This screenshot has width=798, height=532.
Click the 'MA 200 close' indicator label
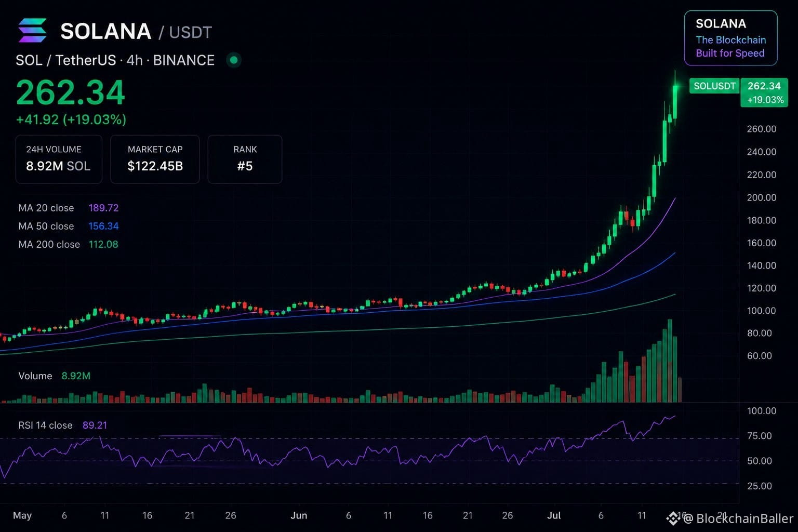click(49, 244)
